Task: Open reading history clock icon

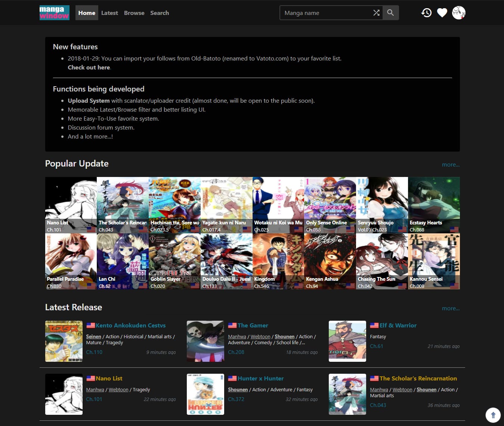Action: pyautogui.click(x=426, y=13)
